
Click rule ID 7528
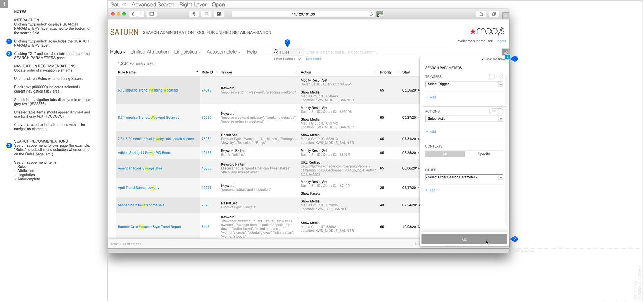205,205
